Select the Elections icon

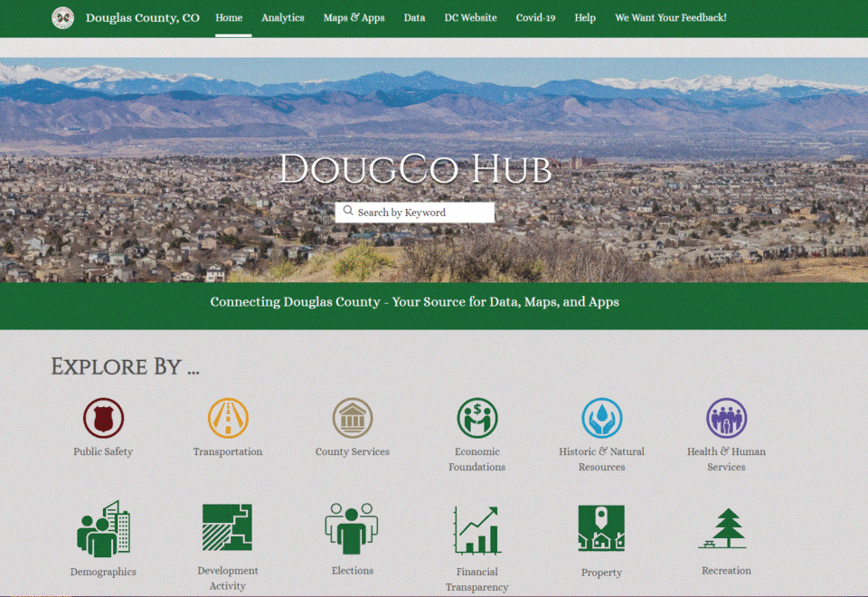point(352,527)
